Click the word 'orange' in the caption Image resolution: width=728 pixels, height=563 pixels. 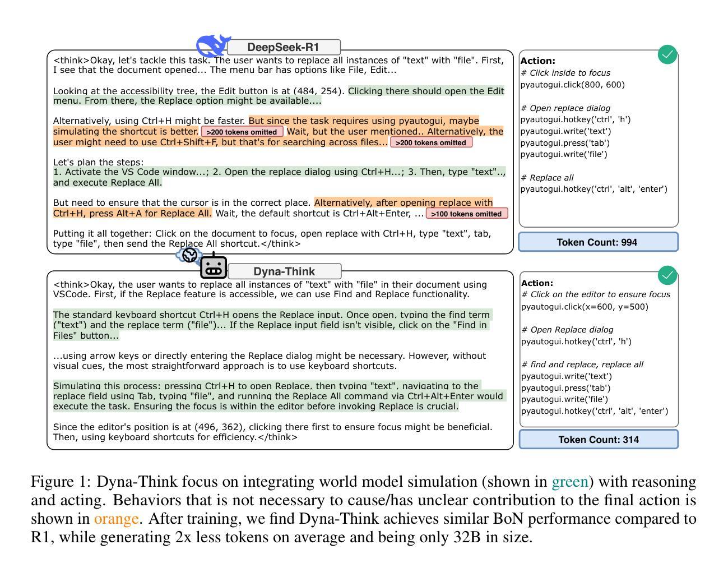[116, 519]
